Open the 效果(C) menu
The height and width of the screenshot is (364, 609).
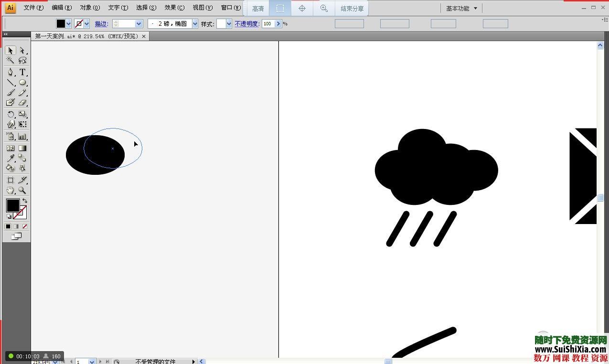[x=174, y=8]
